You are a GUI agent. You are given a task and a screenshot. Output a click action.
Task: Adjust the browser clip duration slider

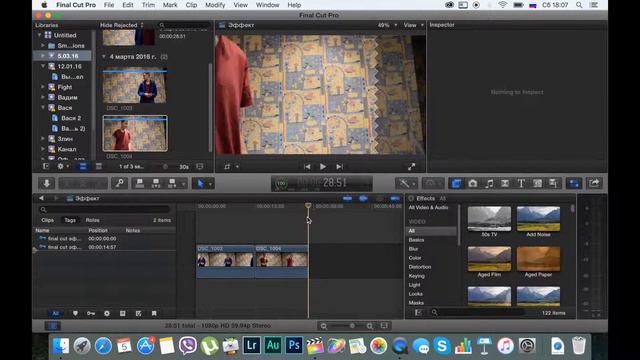(x=165, y=167)
